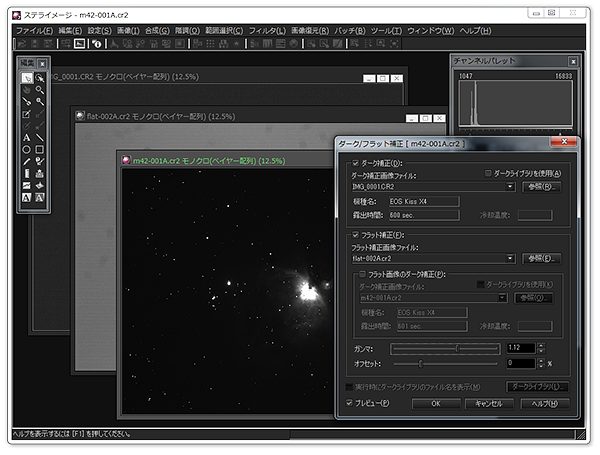Uncheck the ダーク補正 checkbox
The image size is (600, 455).
pyautogui.click(x=355, y=163)
